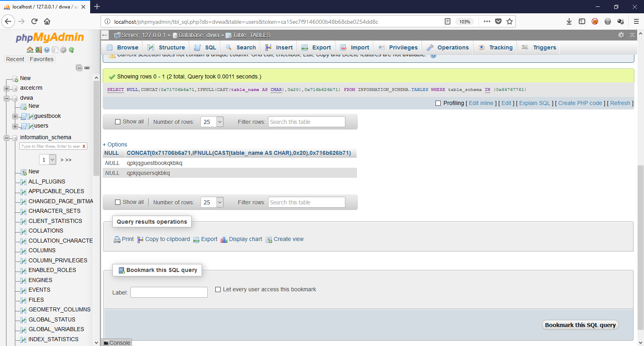This screenshot has height=346, width=644.
Task: Click the Create PHP code link
Action: (580, 103)
